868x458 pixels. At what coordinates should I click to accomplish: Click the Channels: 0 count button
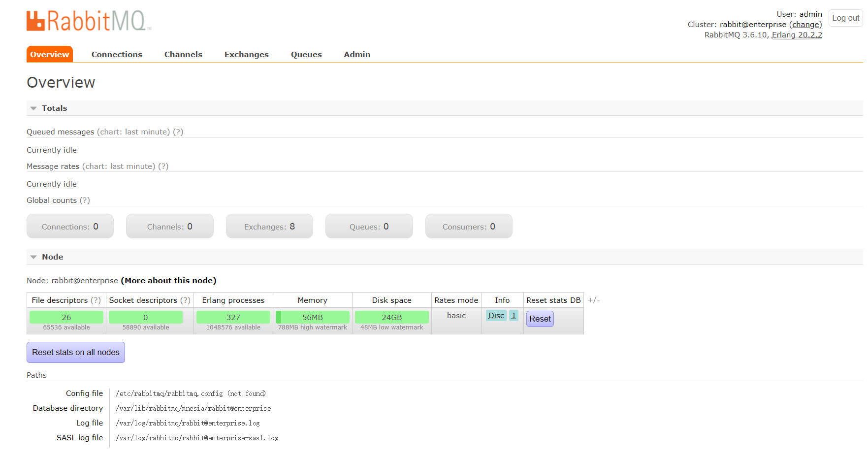170,226
